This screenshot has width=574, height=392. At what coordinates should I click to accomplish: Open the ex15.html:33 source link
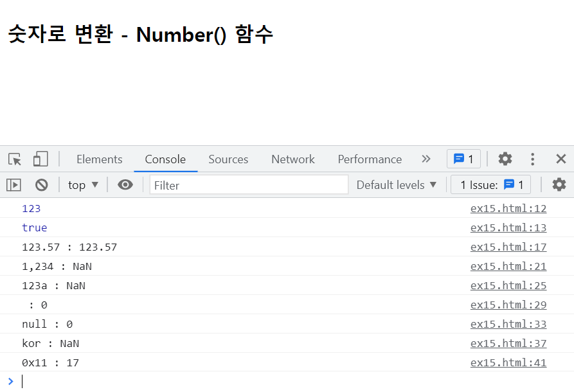(x=508, y=324)
